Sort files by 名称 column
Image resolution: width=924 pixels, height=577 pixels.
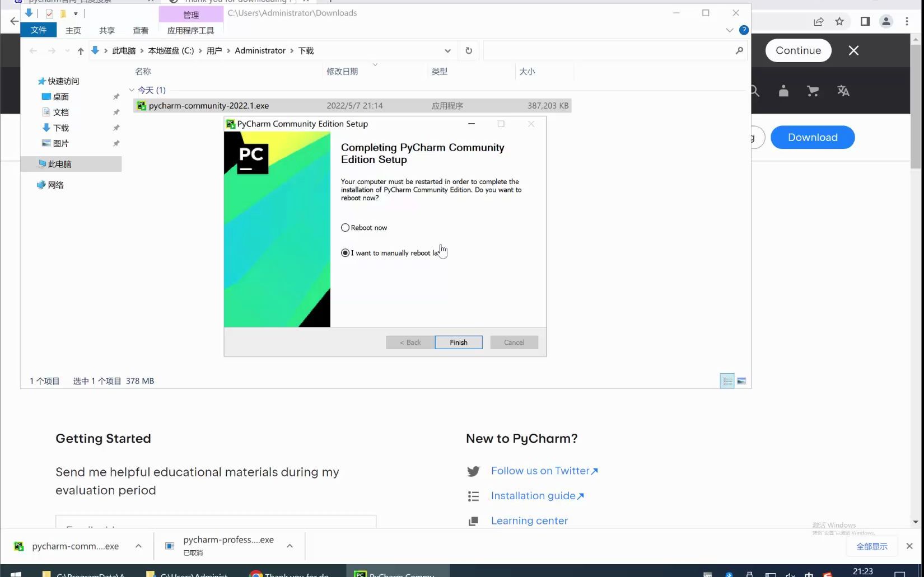pyautogui.click(x=143, y=72)
